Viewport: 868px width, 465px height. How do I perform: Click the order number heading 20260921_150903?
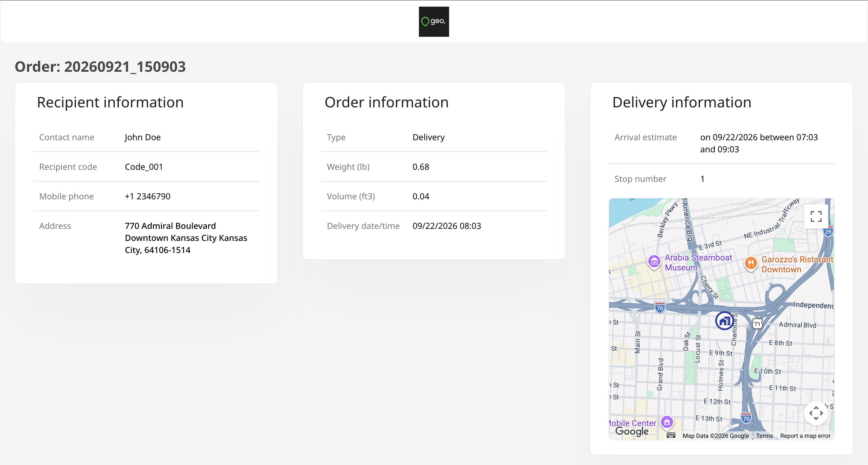(x=100, y=67)
